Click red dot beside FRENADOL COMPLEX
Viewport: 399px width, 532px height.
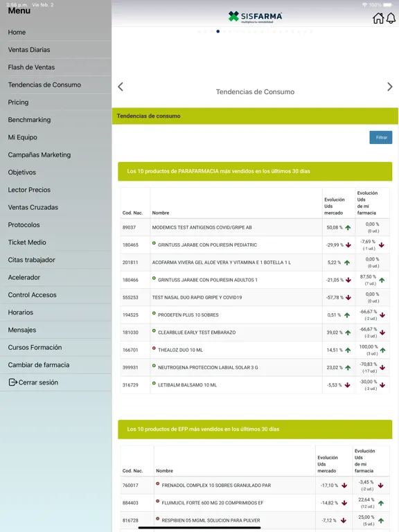tap(158, 484)
